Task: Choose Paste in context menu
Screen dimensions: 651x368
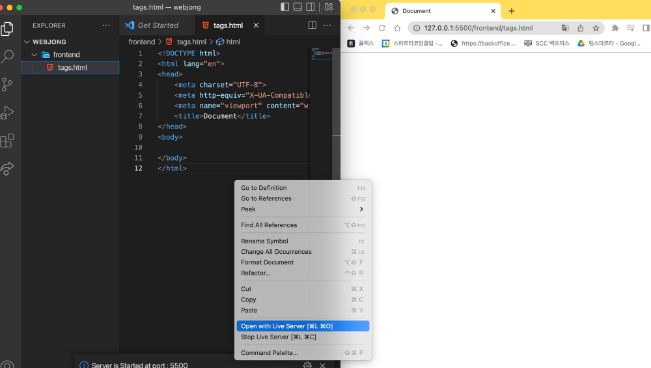Action: coord(303,310)
